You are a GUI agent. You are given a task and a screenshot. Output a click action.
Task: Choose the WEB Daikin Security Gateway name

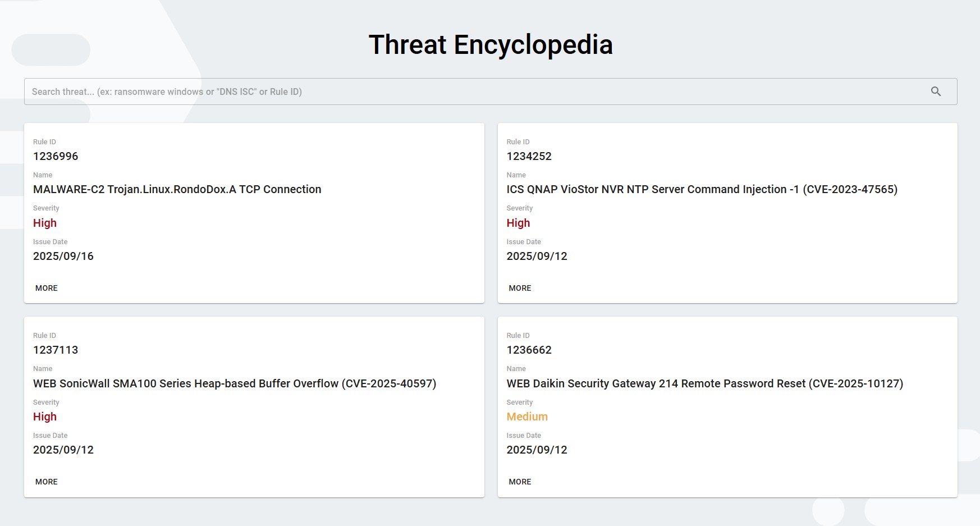[704, 383]
